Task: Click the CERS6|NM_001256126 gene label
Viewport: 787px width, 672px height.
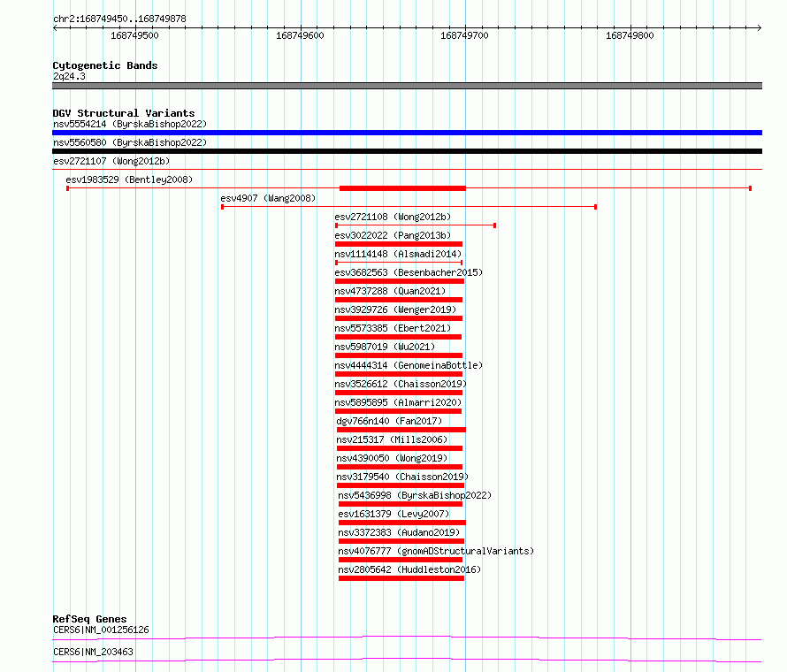Action: pyautogui.click(x=101, y=630)
